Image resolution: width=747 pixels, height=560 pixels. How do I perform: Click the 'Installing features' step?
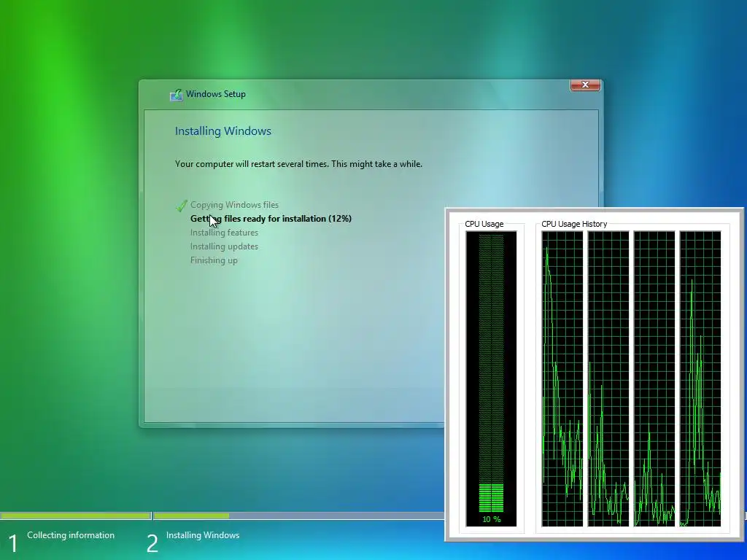click(224, 233)
